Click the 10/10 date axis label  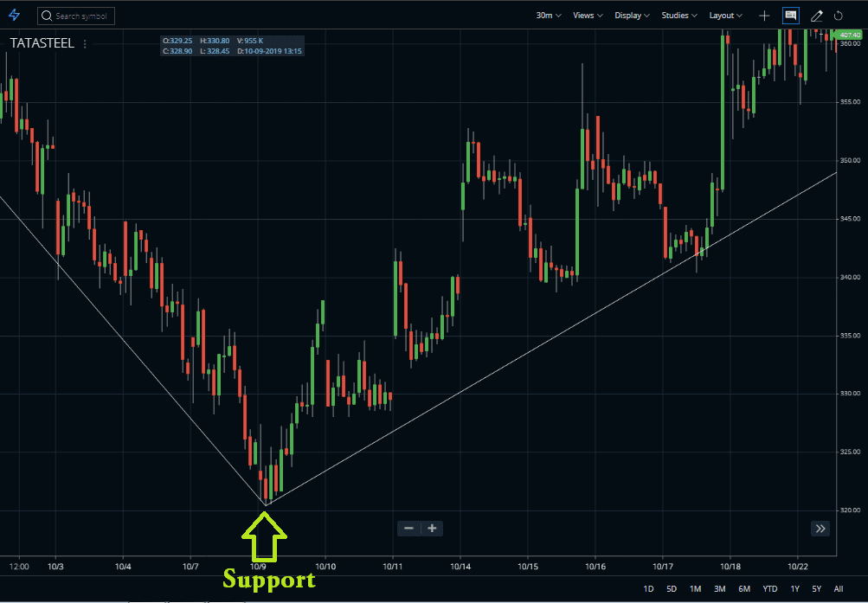325,567
